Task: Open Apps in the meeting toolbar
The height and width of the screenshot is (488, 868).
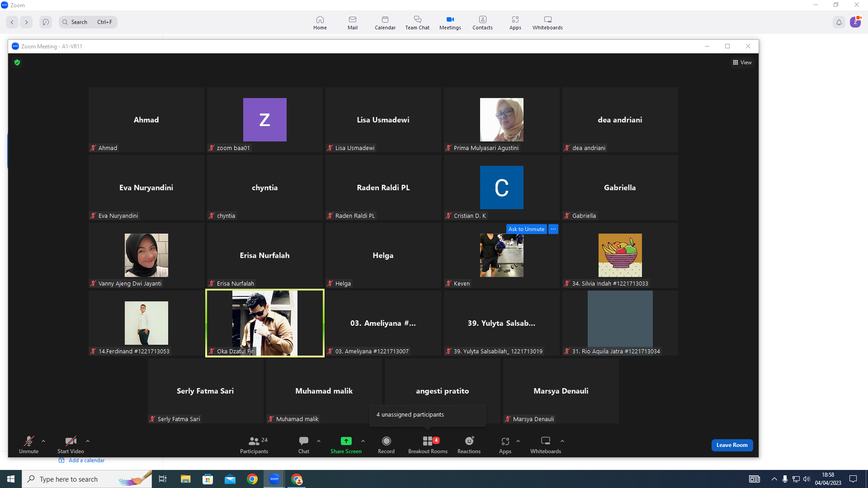Action: [505, 445]
